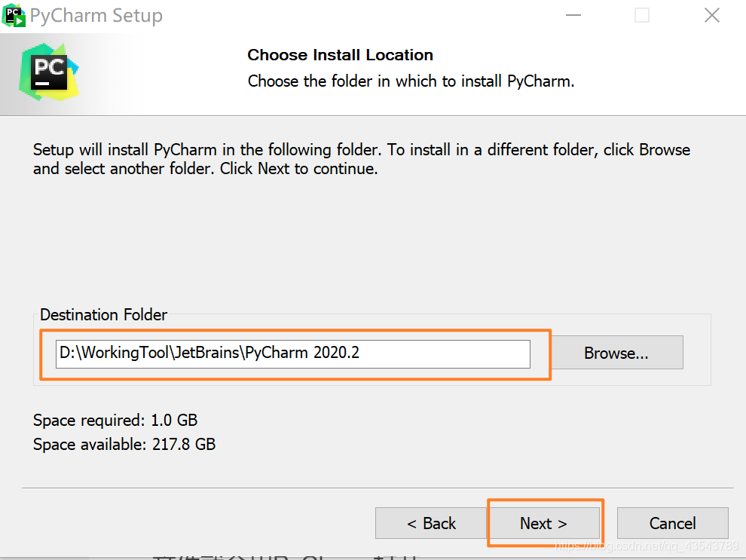Click the large PyCharm PC logo

click(50, 73)
